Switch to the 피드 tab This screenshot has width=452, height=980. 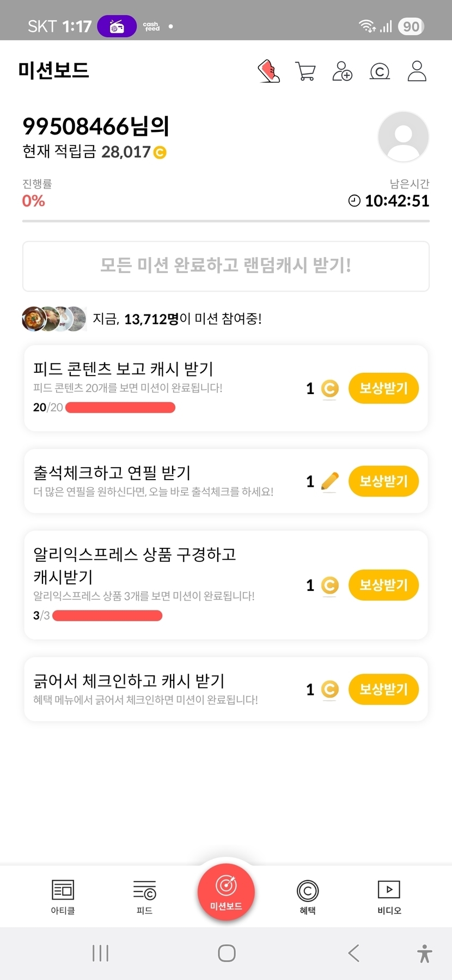click(144, 897)
